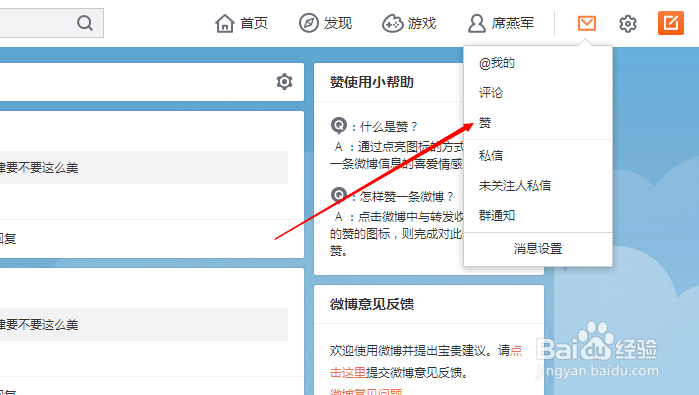Click the gear icon in left panel header

[x=284, y=82]
